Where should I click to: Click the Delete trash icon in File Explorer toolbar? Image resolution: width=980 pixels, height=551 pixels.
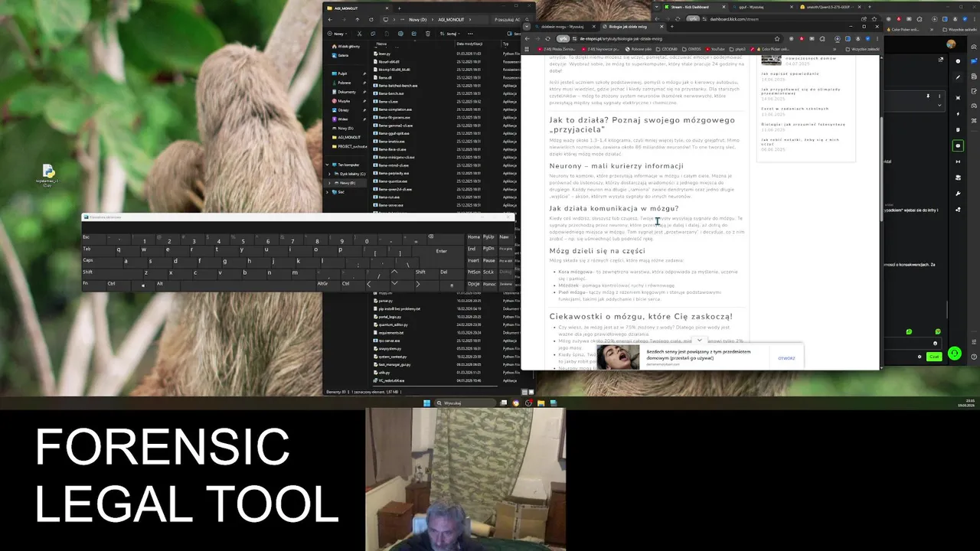point(428,34)
